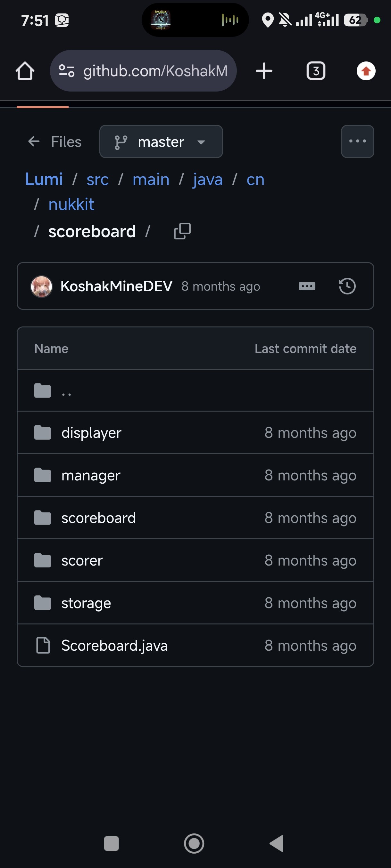This screenshot has height=868, width=391.
Task: Tap the browser home icon
Action: [25, 71]
